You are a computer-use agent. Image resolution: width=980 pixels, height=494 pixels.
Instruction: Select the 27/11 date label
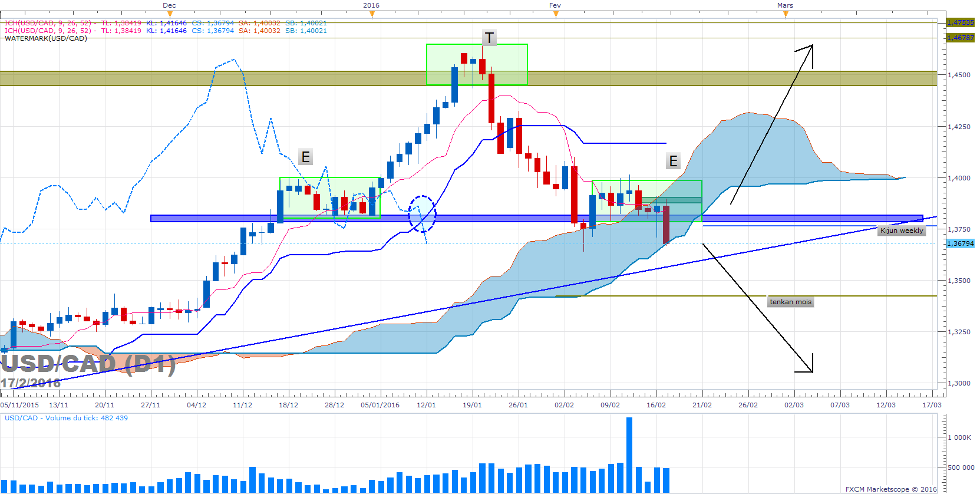click(150, 405)
